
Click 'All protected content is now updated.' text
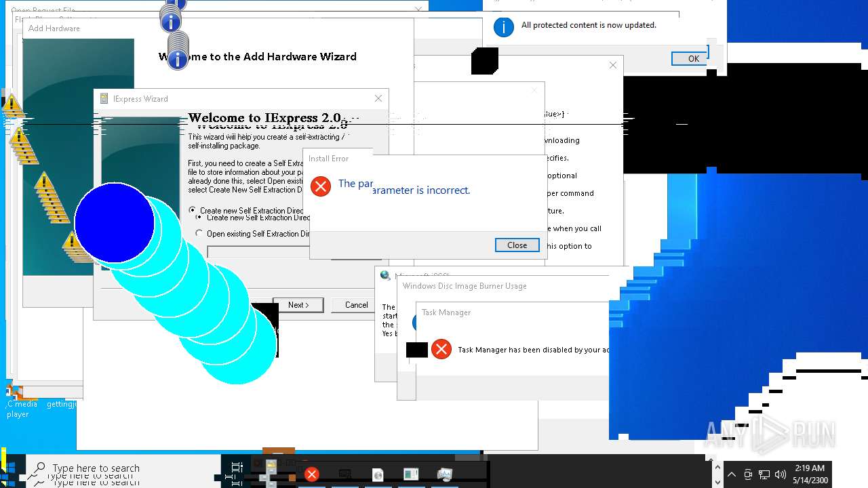[589, 25]
